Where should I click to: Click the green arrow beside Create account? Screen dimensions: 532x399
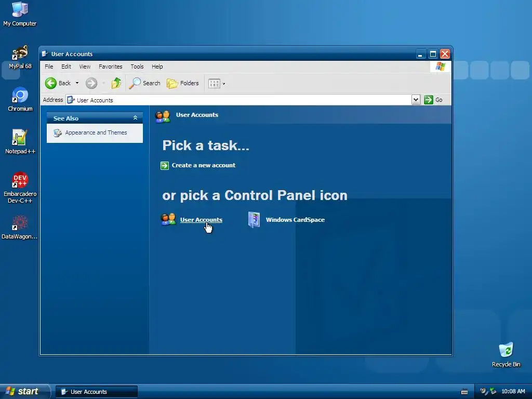[x=165, y=166]
